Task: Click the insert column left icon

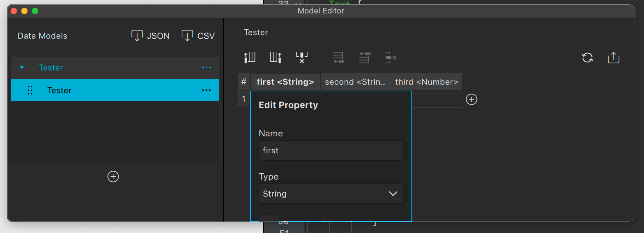Action: [x=250, y=57]
